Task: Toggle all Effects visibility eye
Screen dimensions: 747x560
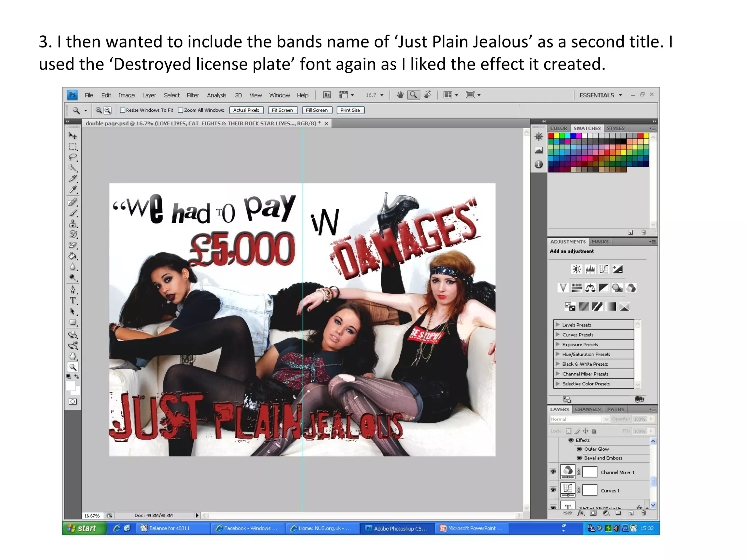Action: pos(571,440)
